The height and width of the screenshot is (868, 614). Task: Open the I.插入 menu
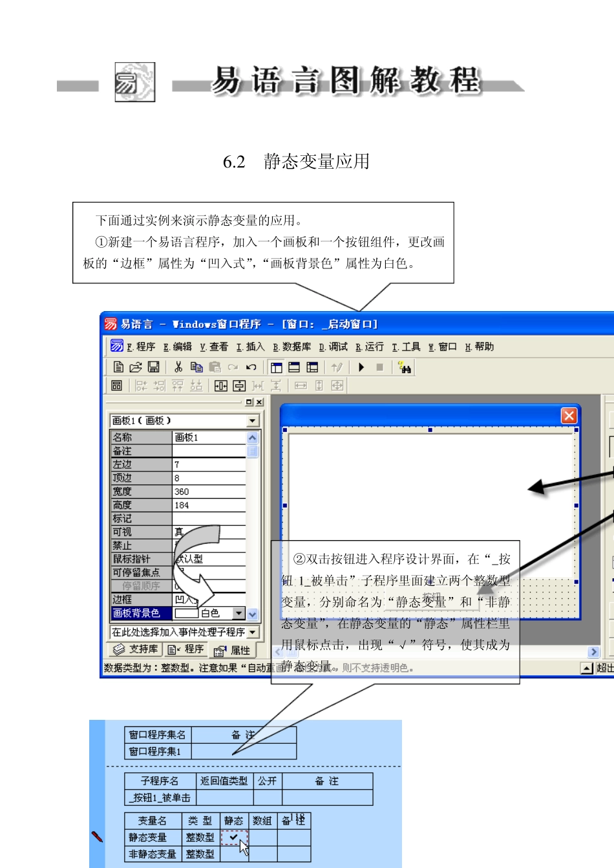(x=250, y=347)
